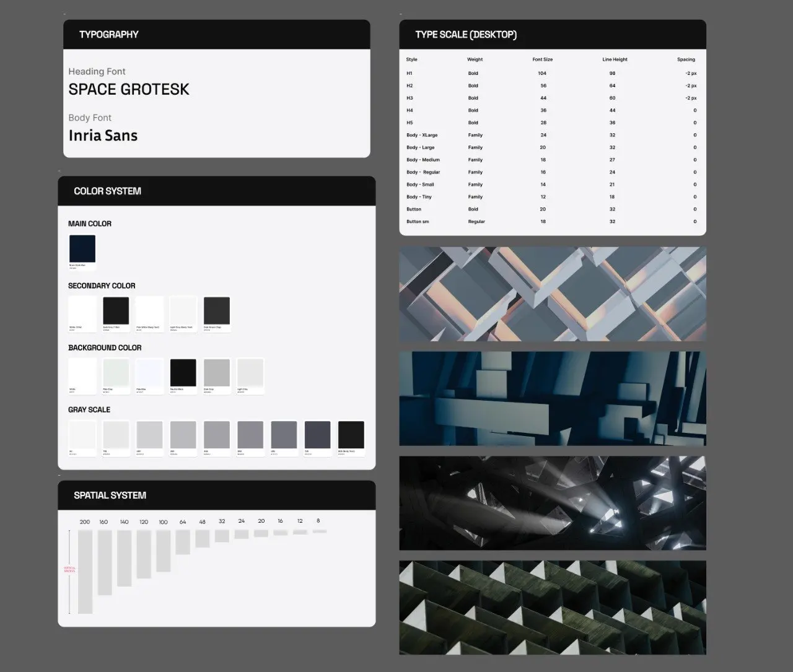
Task: Click the "Body - XLarge" style cell
Action: pyautogui.click(x=422, y=135)
